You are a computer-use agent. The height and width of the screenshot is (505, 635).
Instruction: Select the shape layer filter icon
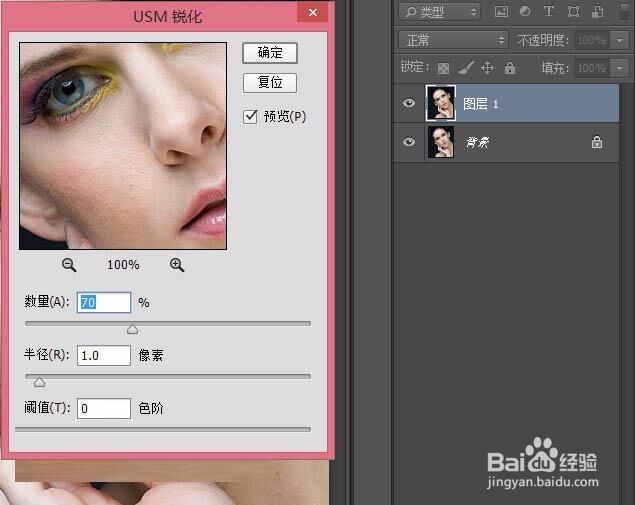(x=573, y=11)
